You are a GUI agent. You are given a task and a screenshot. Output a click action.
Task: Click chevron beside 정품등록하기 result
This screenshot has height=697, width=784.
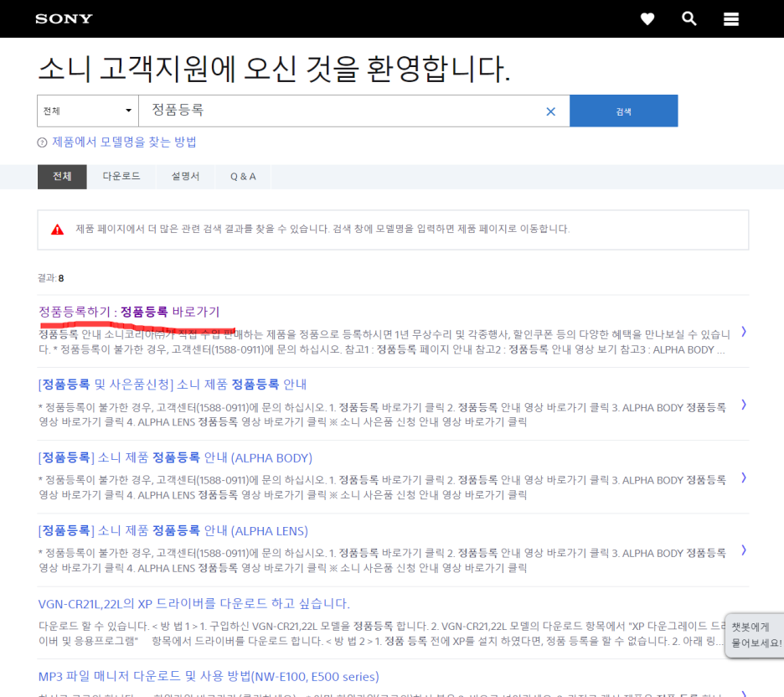[744, 332]
